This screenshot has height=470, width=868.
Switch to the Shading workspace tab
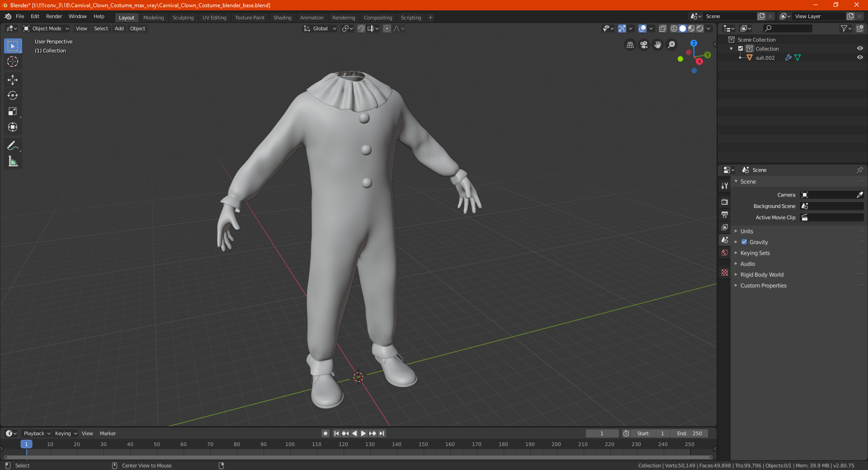[x=282, y=18]
